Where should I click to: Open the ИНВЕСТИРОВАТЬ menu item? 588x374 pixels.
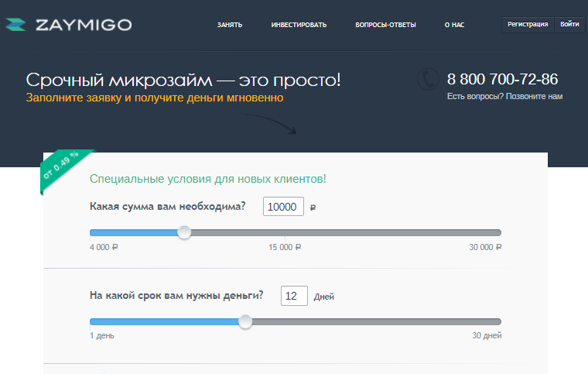coord(299,25)
